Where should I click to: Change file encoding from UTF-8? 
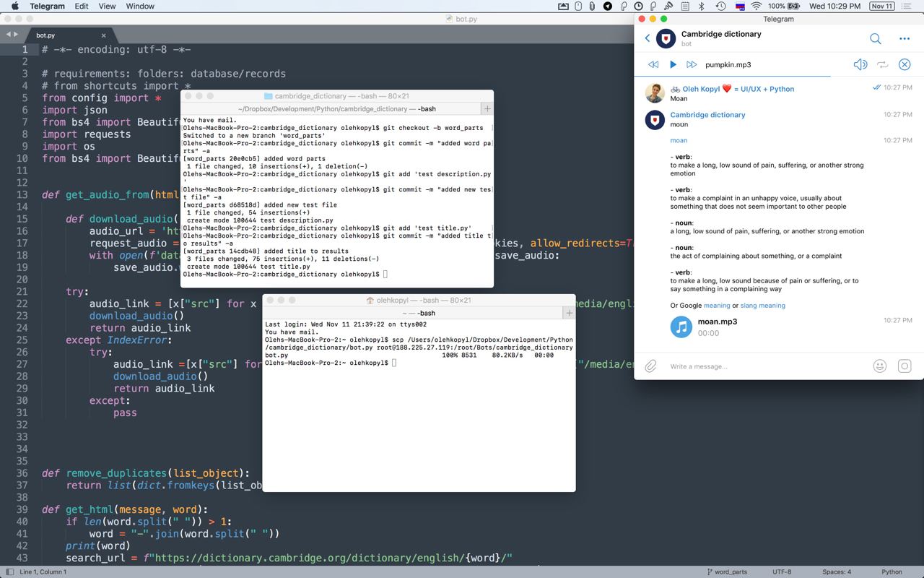point(782,571)
